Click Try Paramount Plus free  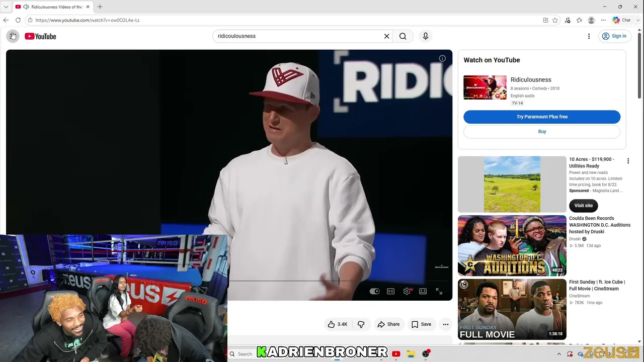(x=542, y=117)
